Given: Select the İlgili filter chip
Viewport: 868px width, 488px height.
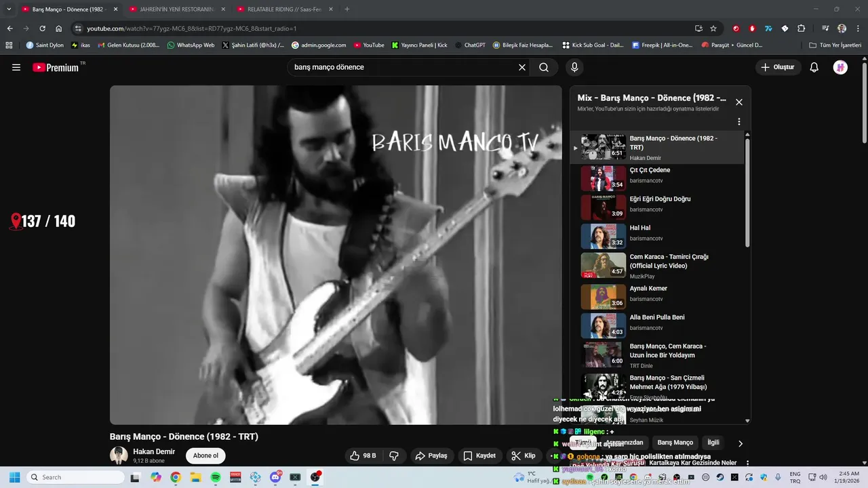Looking at the screenshot, I should click(713, 443).
